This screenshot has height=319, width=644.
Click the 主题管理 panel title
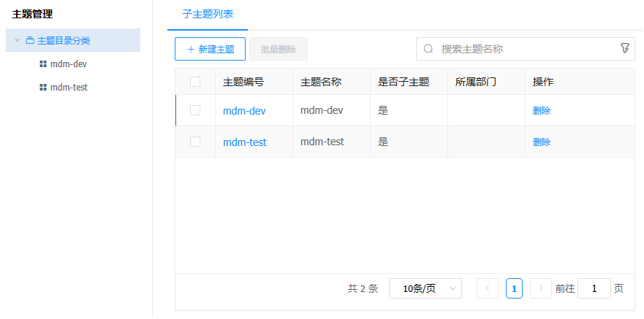(32, 15)
